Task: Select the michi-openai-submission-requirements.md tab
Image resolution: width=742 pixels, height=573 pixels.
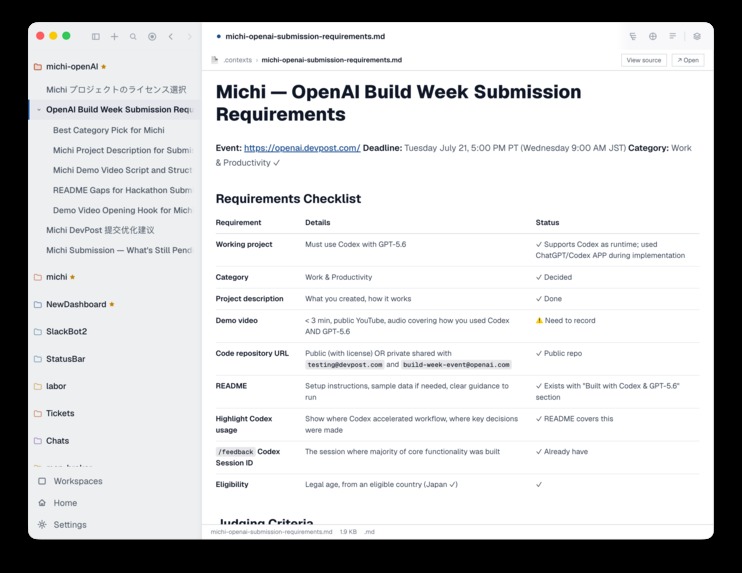Action: click(x=305, y=36)
